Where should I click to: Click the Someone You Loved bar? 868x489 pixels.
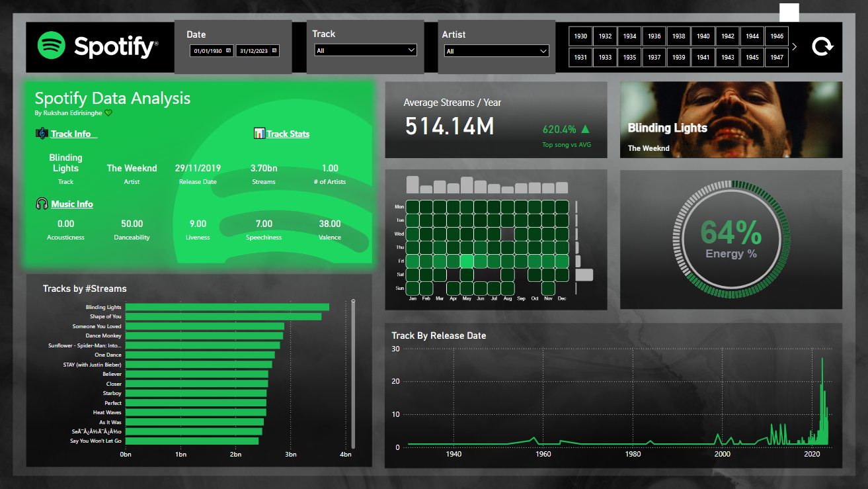tap(205, 326)
